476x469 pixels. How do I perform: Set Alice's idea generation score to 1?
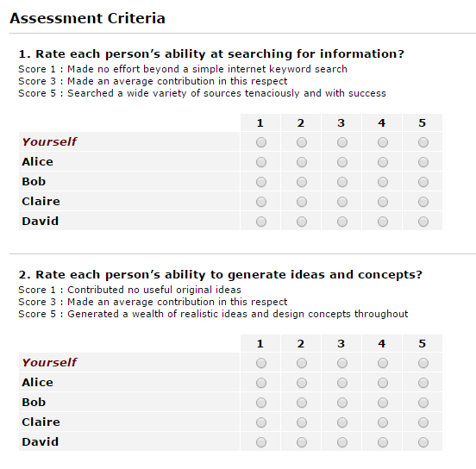[261, 383]
